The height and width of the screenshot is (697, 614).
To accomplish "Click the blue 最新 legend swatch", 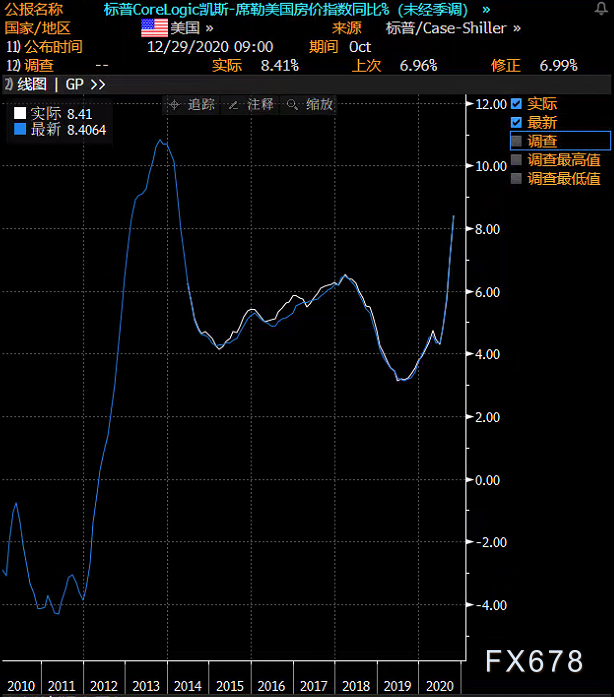I will coord(20,129).
